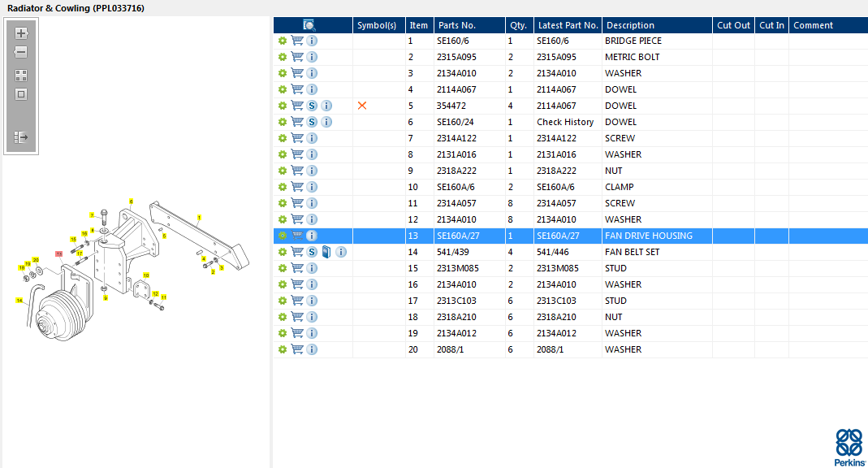Click the Perkins logo

click(850, 448)
